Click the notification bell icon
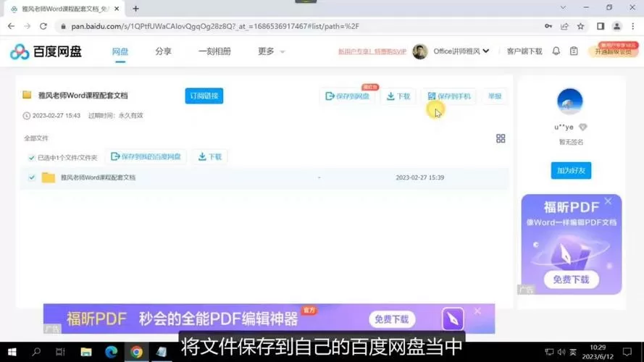 pos(556,51)
